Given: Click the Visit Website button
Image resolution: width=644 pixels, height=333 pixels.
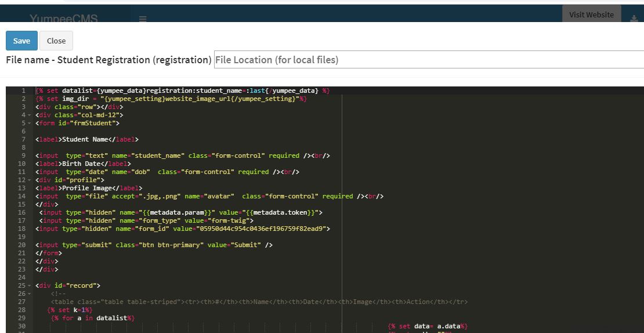Looking at the screenshot, I should click(x=591, y=15).
